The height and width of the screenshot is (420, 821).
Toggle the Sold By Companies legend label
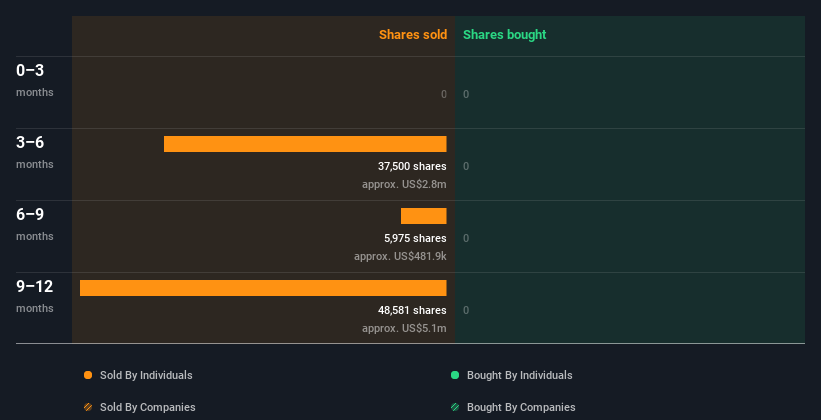[148, 407]
